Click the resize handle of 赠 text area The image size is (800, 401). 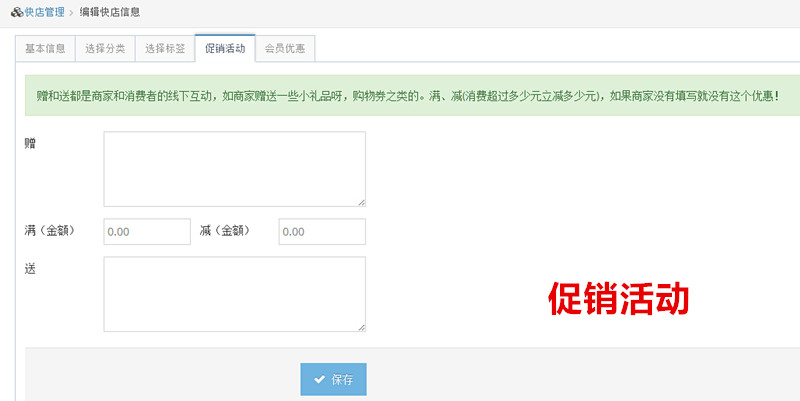(x=361, y=201)
